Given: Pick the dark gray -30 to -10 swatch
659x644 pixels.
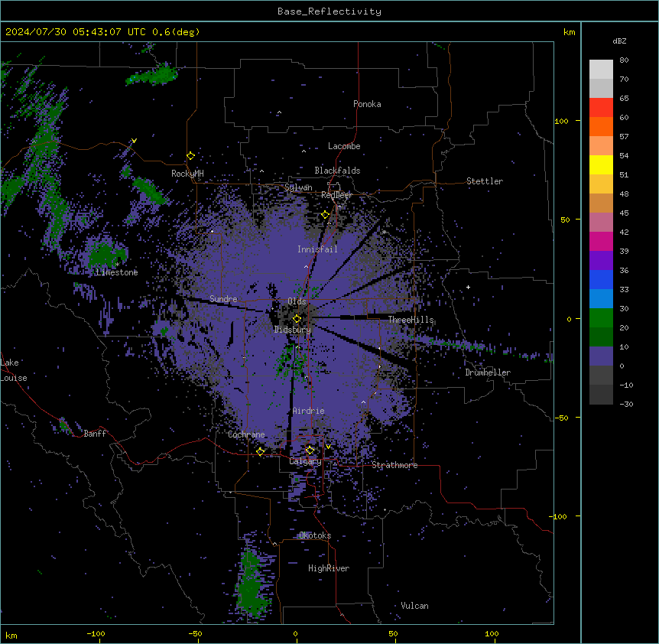Looking at the screenshot, I should 601,395.
